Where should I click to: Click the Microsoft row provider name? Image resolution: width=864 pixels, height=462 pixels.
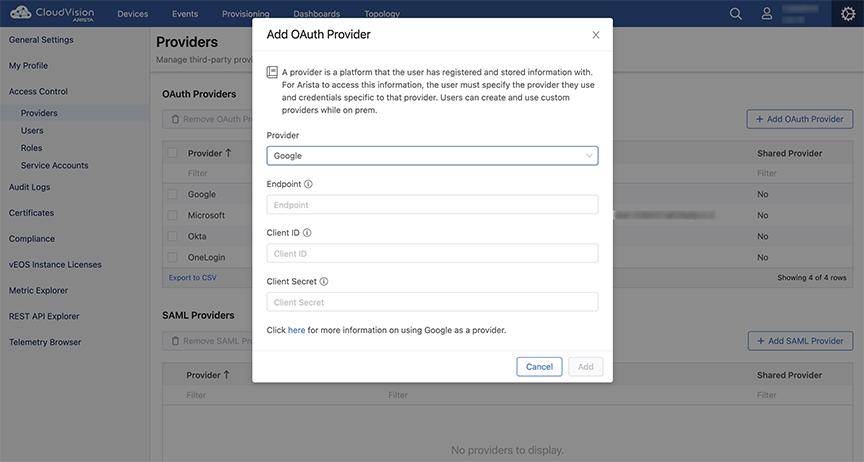[206, 216]
